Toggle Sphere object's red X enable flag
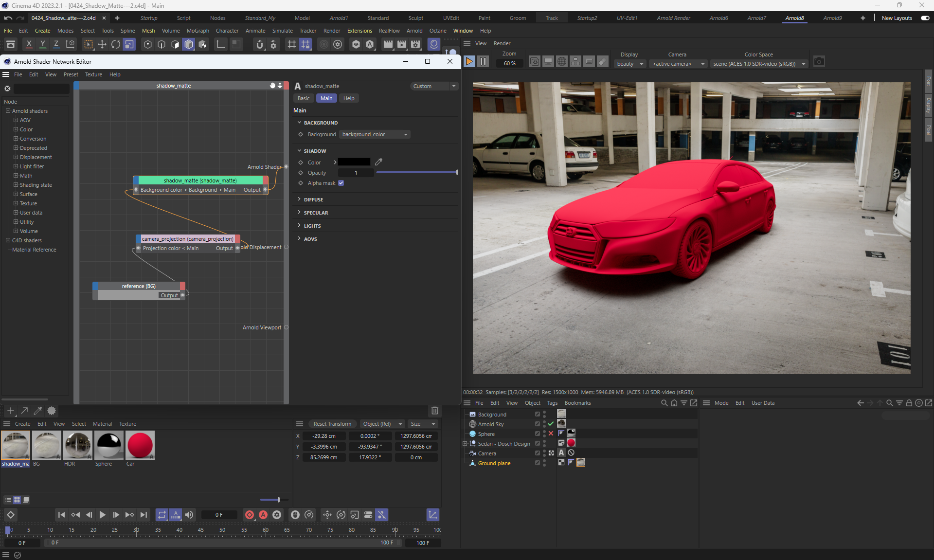 pos(551,434)
